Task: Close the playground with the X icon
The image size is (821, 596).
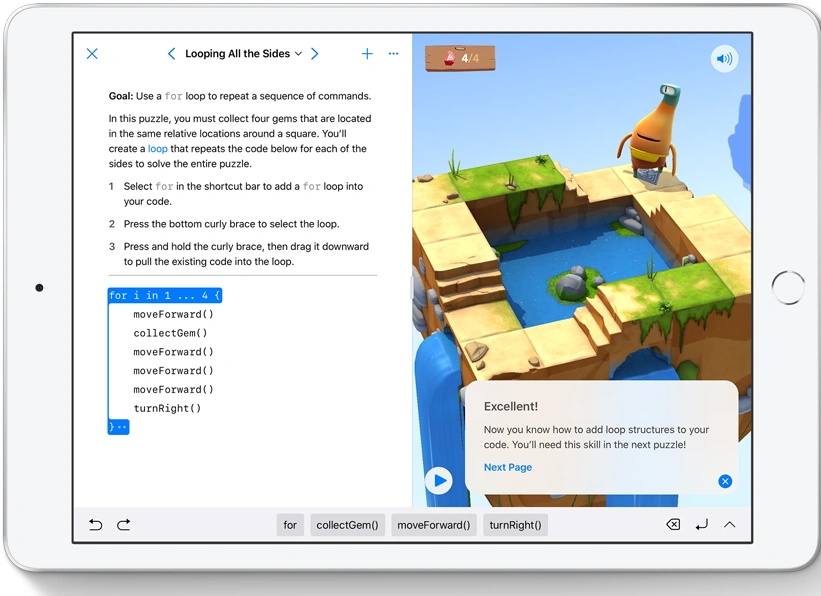Action: (92, 54)
